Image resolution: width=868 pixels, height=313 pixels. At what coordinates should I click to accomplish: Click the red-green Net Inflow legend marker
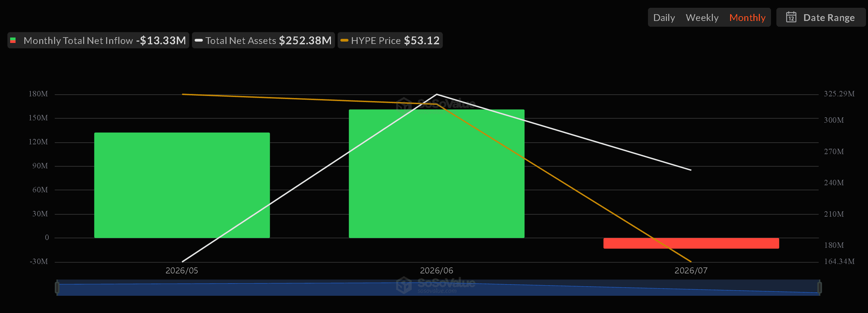13,41
